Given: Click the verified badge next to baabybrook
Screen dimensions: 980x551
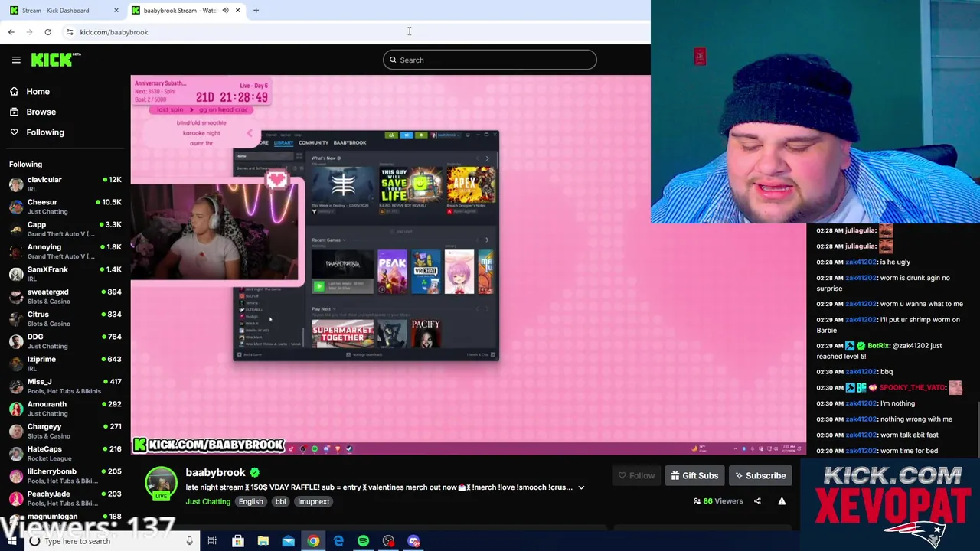Looking at the screenshot, I should [255, 473].
